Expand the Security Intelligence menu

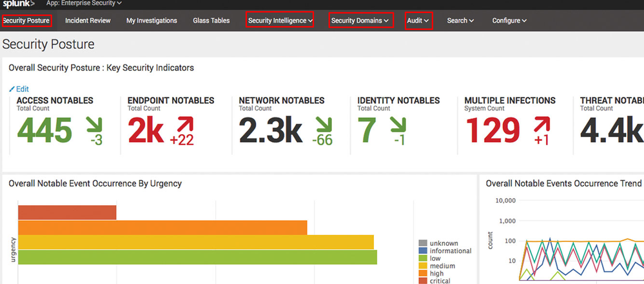(x=280, y=21)
